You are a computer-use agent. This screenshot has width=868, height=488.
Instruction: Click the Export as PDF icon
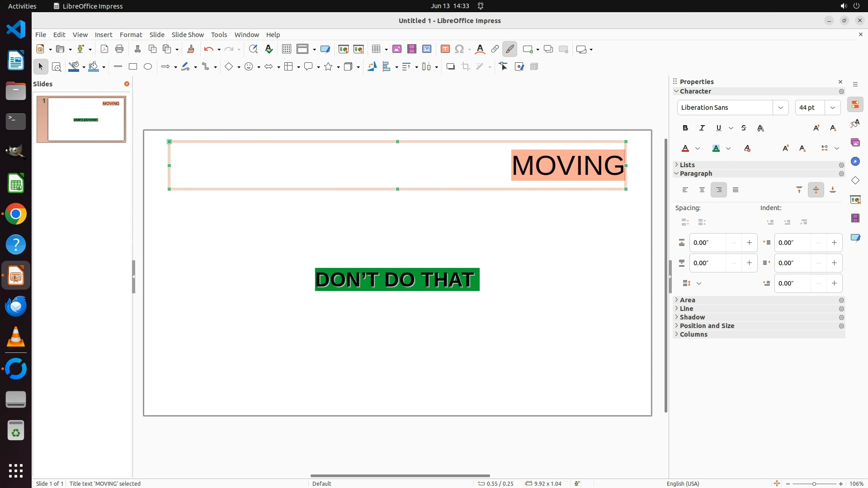tap(104, 49)
